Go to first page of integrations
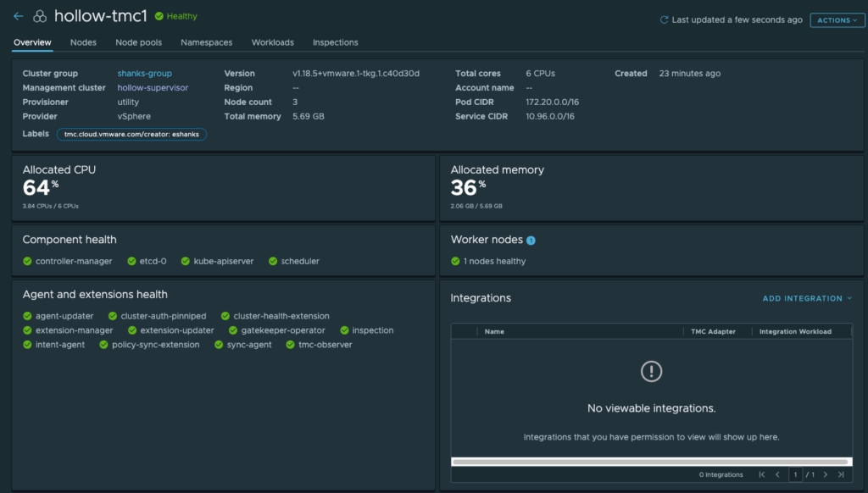The height and width of the screenshot is (493, 868). (762, 474)
